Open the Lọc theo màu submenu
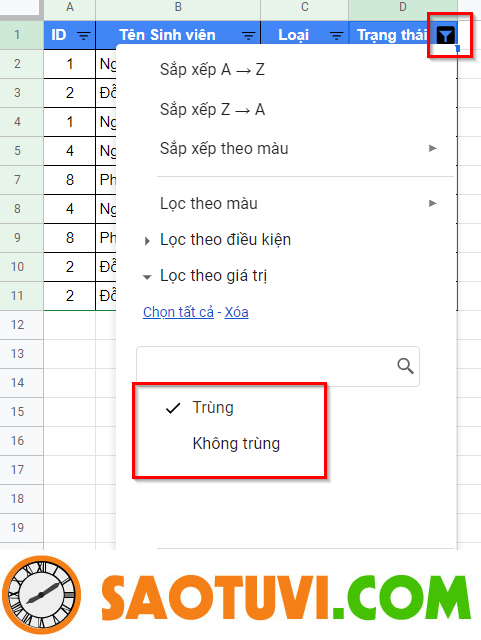The image size is (481, 640). coord(298,203)
